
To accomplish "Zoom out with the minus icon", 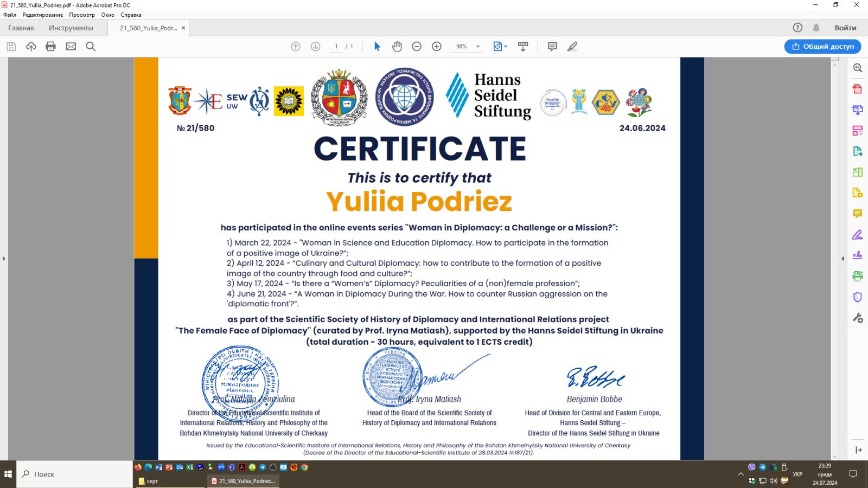I will pos(417,47).
